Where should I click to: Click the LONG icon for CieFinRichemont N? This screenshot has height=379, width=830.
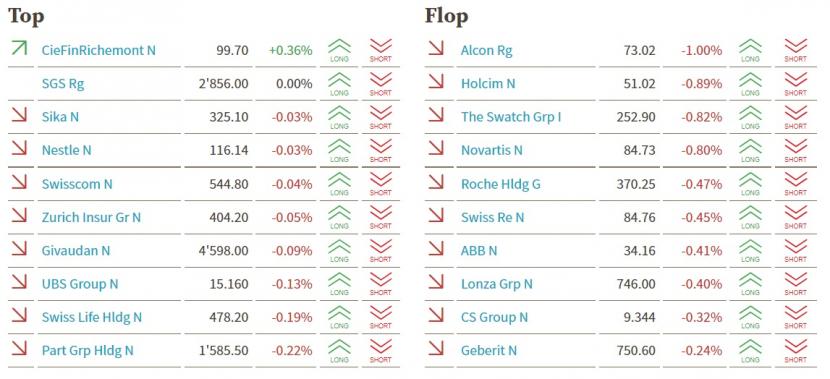pos(339,50)
